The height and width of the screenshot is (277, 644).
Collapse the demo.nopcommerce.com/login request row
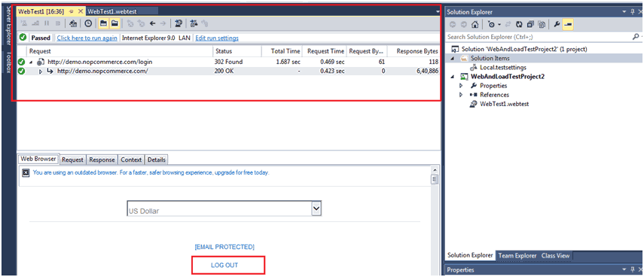31,62
